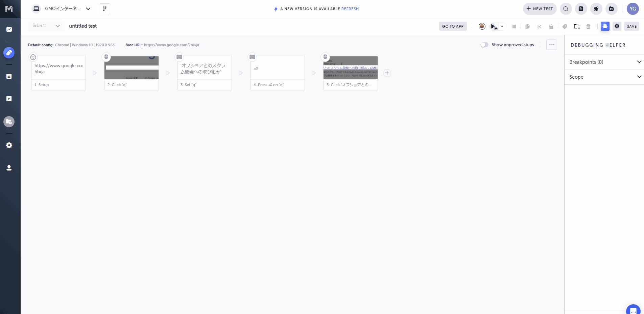The height and width of the screenshot is (314, 644).
Task: Toggle Show improved steps switch
Action: [484, 45]
